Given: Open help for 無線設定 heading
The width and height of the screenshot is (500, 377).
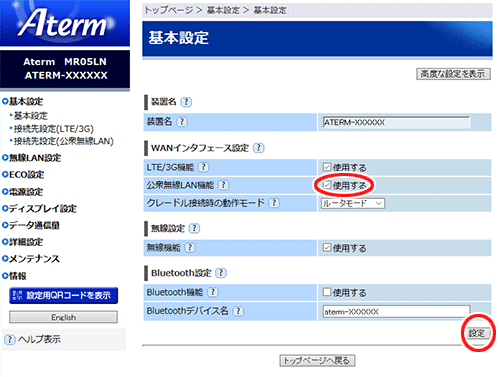Looking at the screenshot, I should (x=194, y=228).
